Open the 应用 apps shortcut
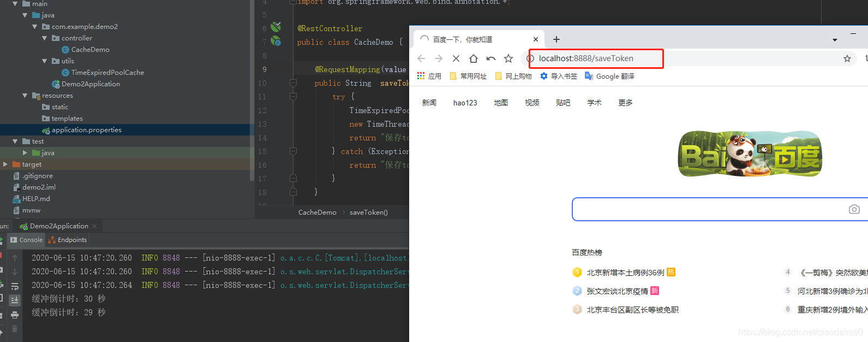 point(429,76)
